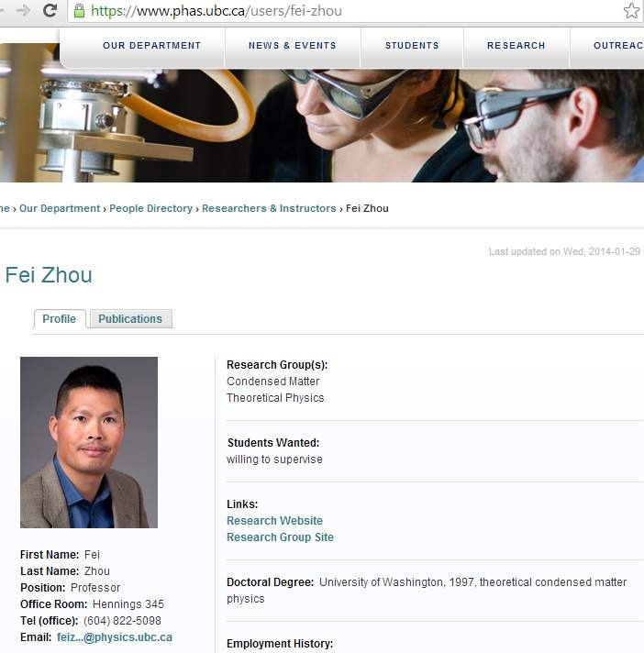Open the Research menu
The image size is (644, 653).
coord(516,45)
